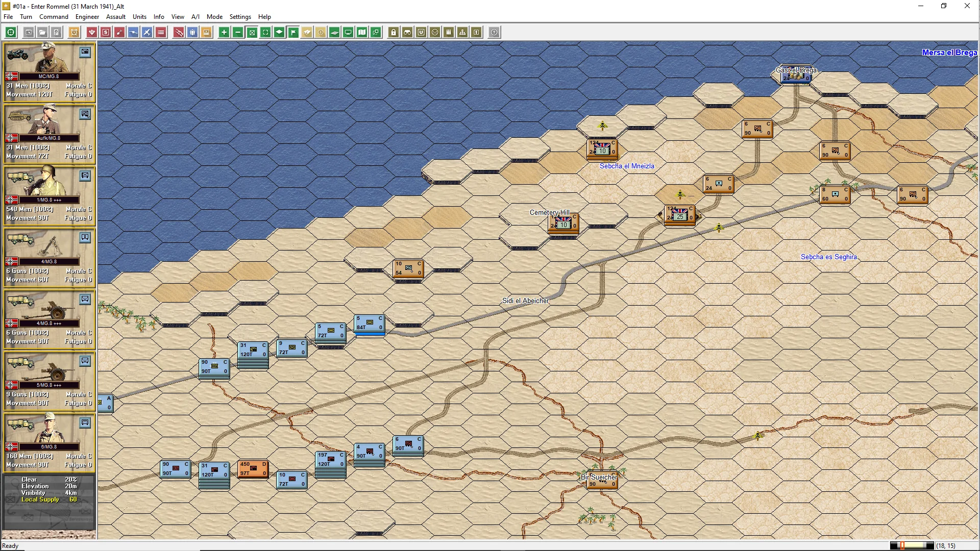Click the binoculars toolbar icon
This screenshot has height=551, width=980.
(407, 32)
